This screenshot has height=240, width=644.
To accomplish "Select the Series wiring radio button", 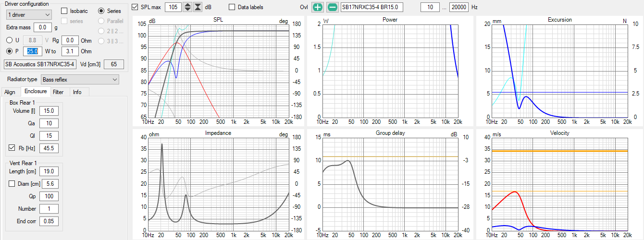I will tap(101, 11).
